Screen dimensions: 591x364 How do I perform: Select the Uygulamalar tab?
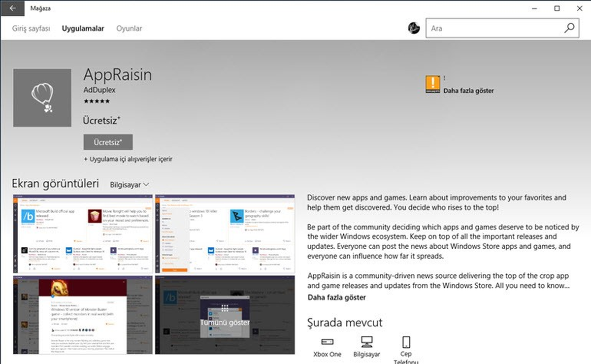click(x=83, y=29)
